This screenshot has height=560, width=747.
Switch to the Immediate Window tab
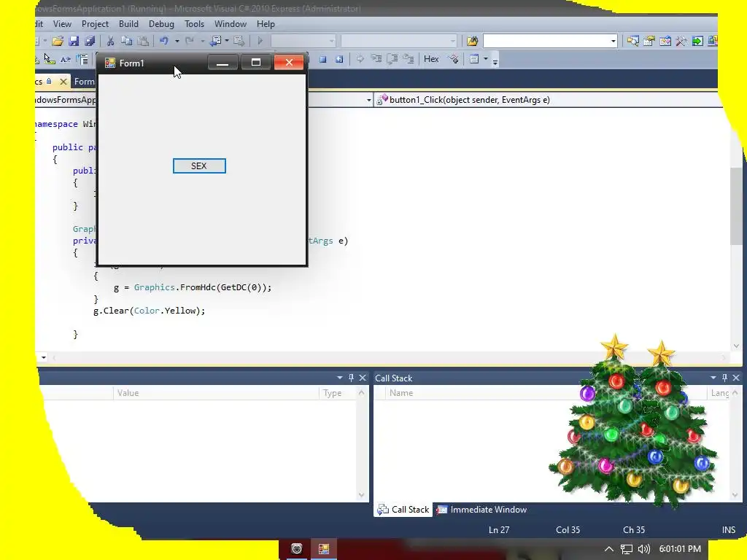point(481,510)
